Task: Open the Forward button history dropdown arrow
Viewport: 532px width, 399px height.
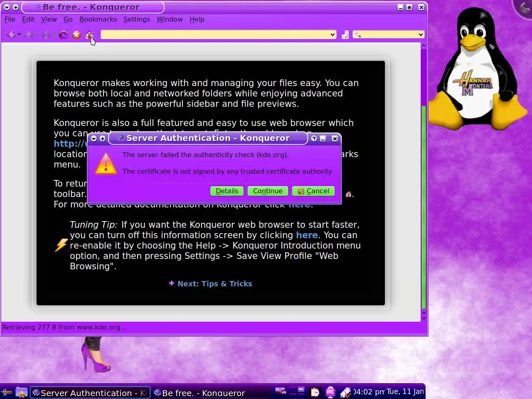Action: pos(37,34)
